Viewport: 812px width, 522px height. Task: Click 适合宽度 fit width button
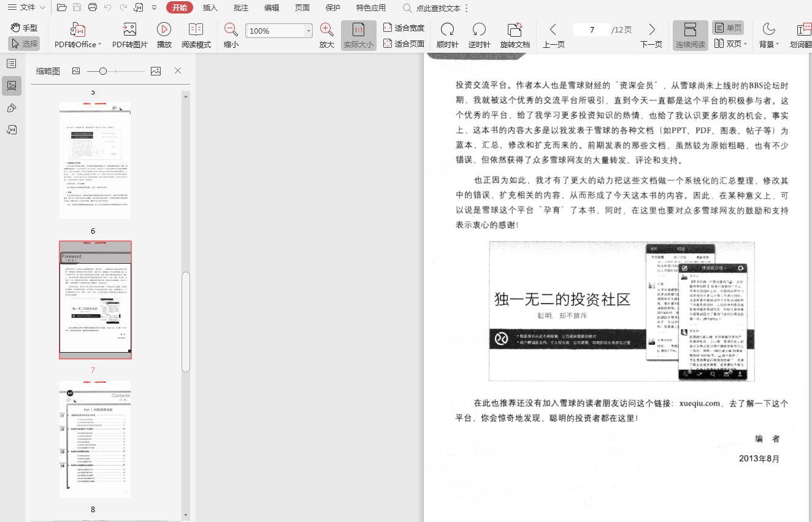[404, 28]
